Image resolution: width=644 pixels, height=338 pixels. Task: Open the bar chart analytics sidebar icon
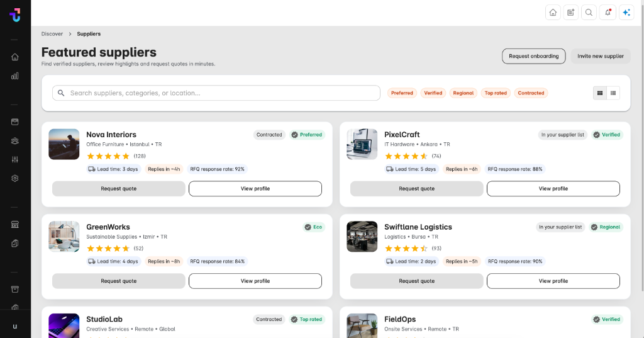point(15,76)
